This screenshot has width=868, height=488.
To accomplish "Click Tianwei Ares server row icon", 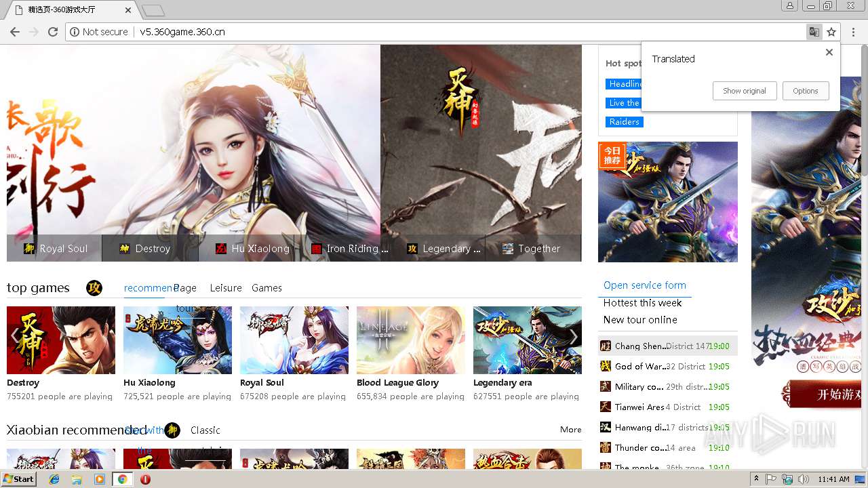I will click(606, 407).
